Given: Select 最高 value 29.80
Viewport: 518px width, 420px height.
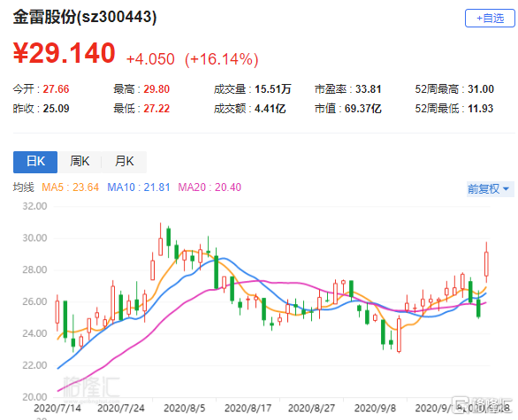Looking at the screenshot, I should [156, 89].
